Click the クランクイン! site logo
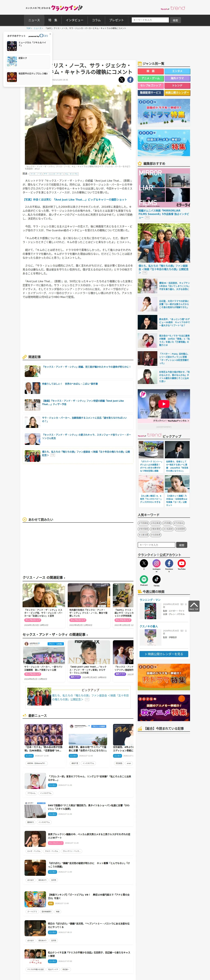The height and width of the screenshot is (980, 210). (x=67, y=8)
